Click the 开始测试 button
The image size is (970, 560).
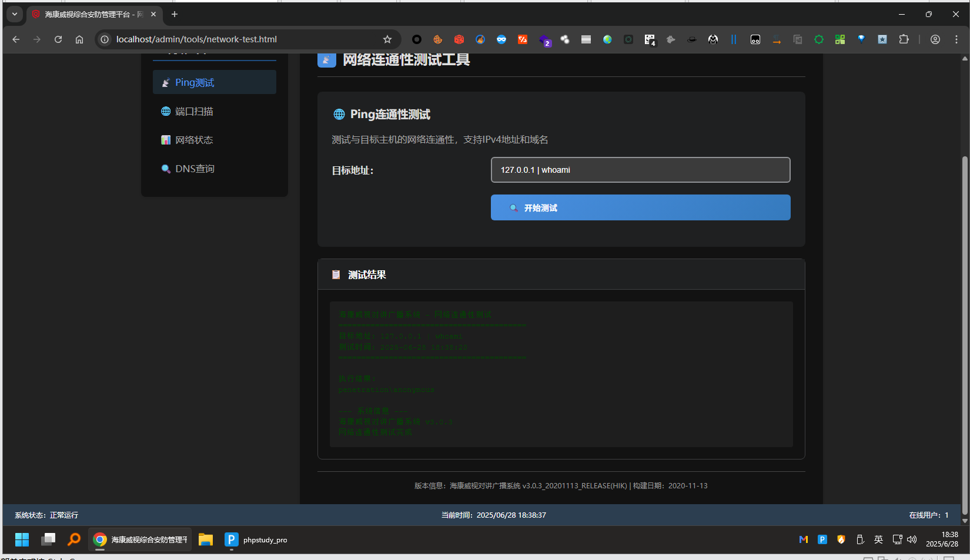640,208
